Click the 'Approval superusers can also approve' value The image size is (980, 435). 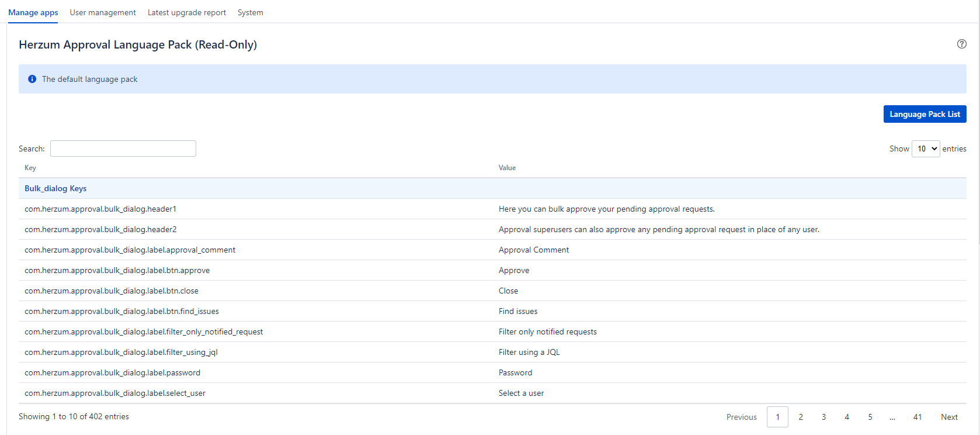click(659, 229)
